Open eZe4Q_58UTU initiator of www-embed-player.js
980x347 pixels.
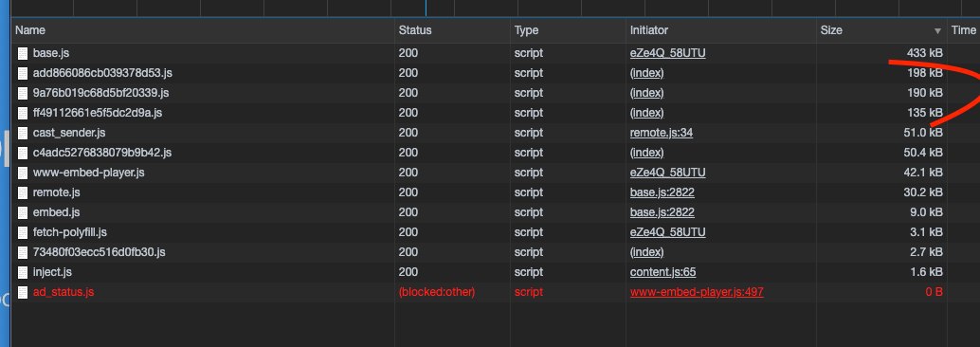click(x=667, y=173)
